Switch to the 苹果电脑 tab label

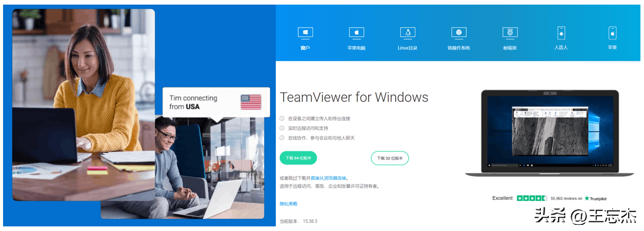coord(356,48)
